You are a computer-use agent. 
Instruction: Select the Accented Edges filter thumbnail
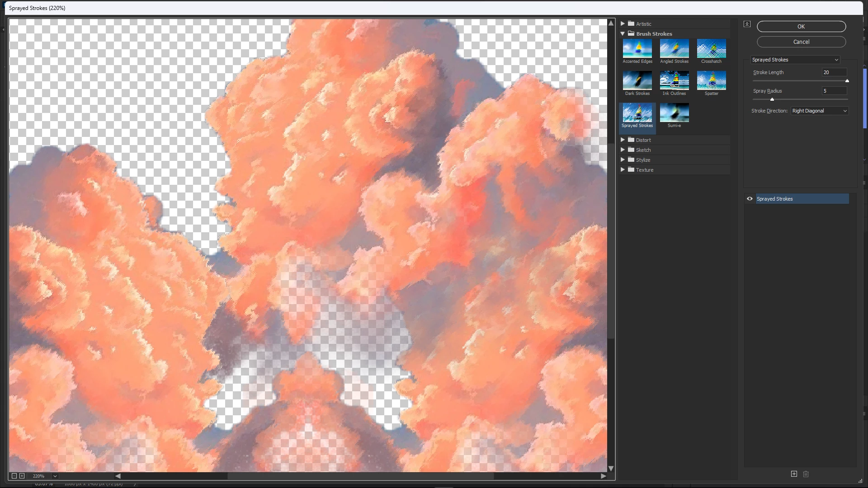637,49
